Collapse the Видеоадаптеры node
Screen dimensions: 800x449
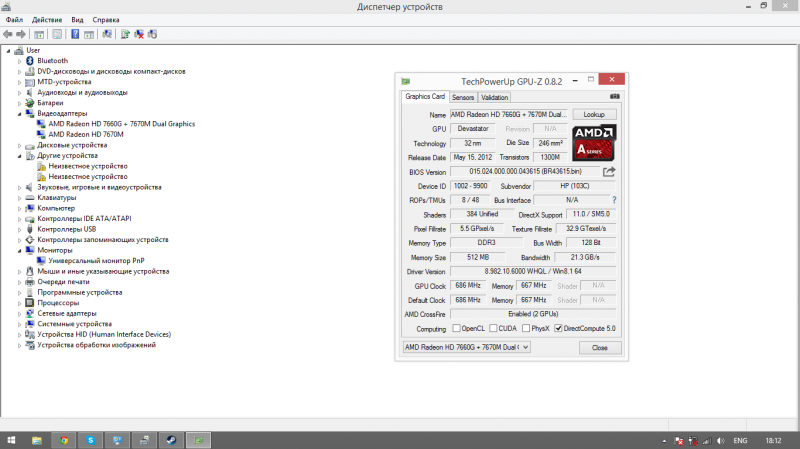pos(19,114)
